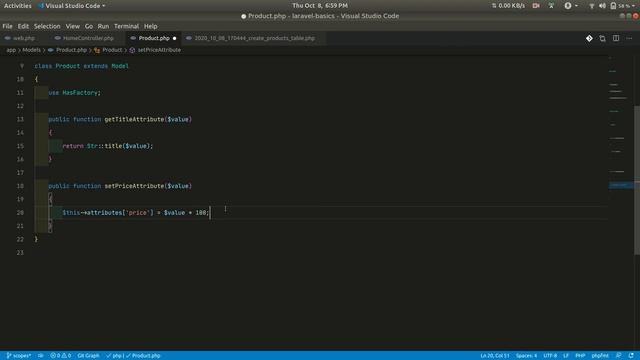
Task: Change language mode via PHP status item
Action: pyautogui.click(x=580, y=356)
